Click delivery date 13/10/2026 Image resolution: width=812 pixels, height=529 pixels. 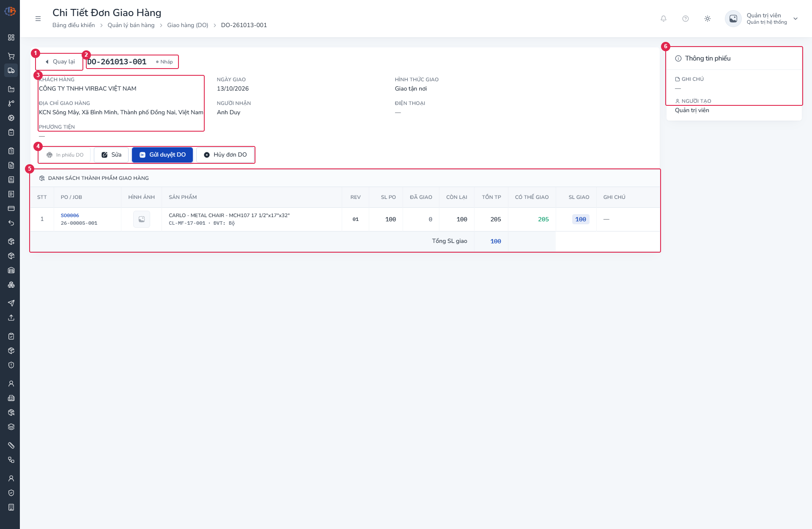[233, 89]
